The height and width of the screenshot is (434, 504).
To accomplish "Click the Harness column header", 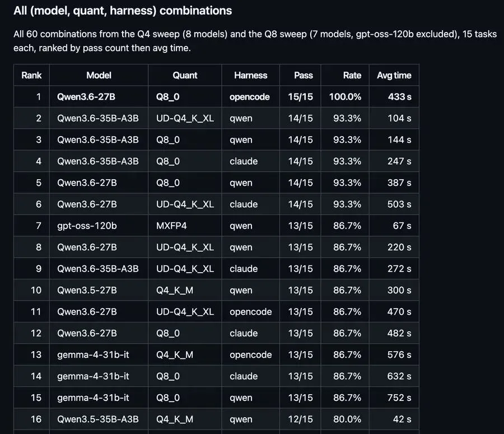I will (251, 75).
